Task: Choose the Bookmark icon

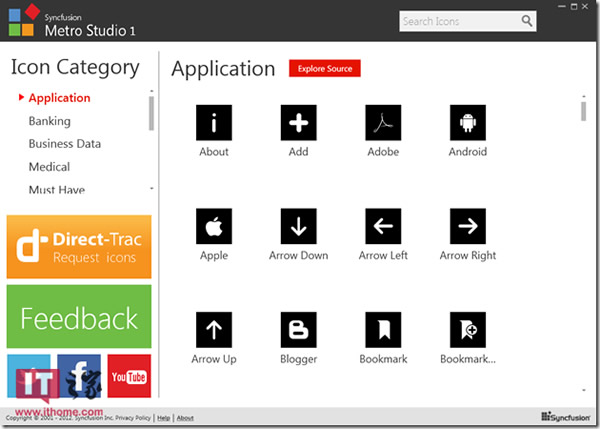Action: pos(383,331)
